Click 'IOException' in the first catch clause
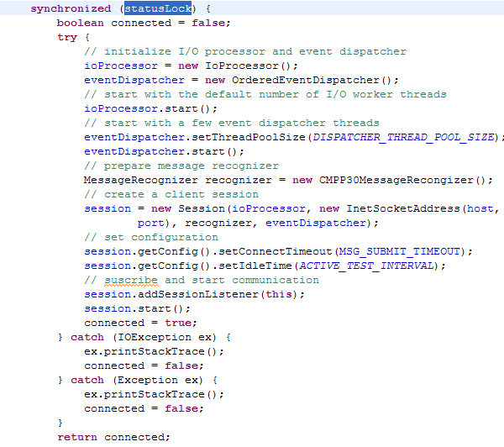The width and height of the screenshot is (504, 447). click(x=155, y=337)
